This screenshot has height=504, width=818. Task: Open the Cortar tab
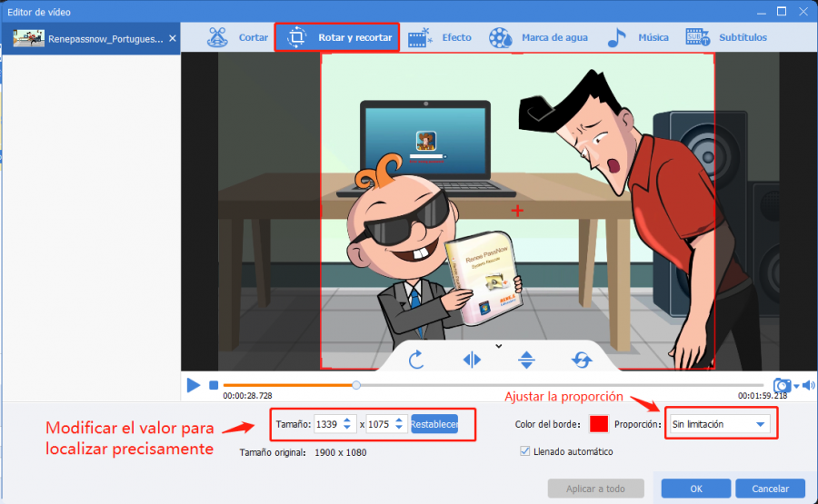pyautogui.click(x=238, y=37)
